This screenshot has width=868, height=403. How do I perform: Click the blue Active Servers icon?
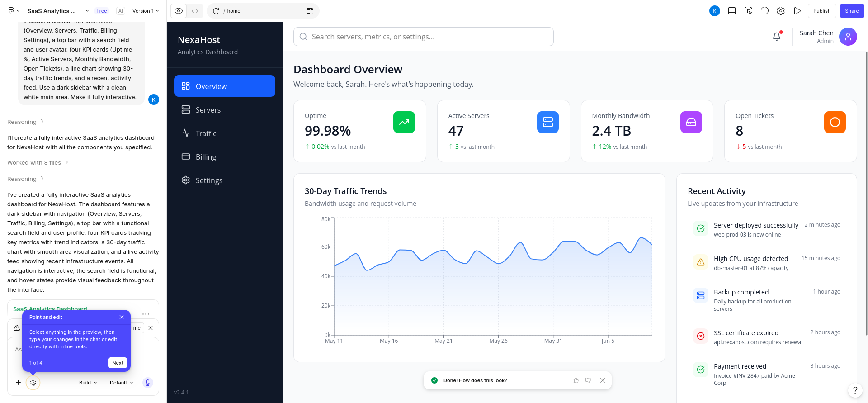[x=548, y=122]
